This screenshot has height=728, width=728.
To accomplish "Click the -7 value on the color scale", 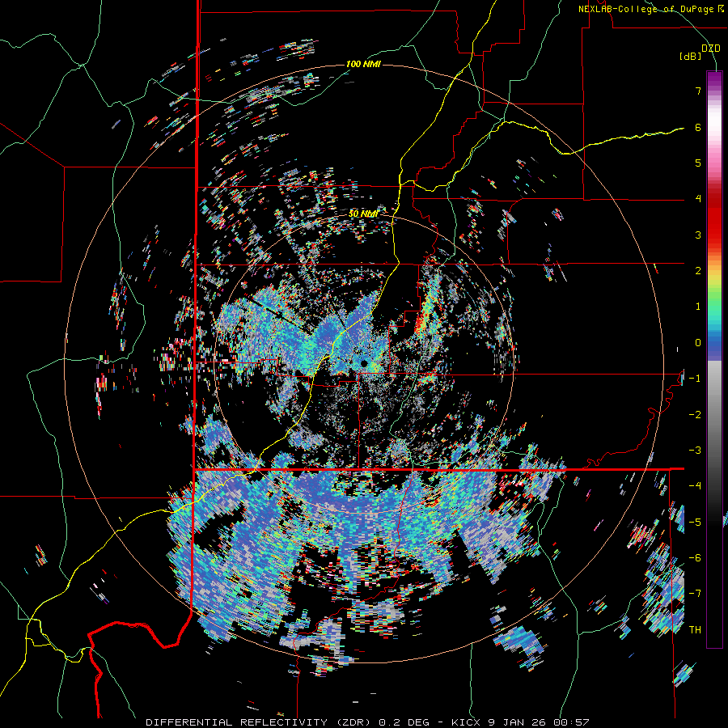I will (695, 594).
